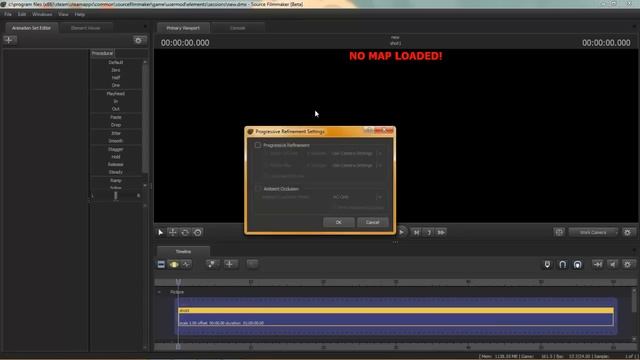Open second Use Camera Settings dropdown
The width and height of the screenshot is (640, 360).
[356, 165]
